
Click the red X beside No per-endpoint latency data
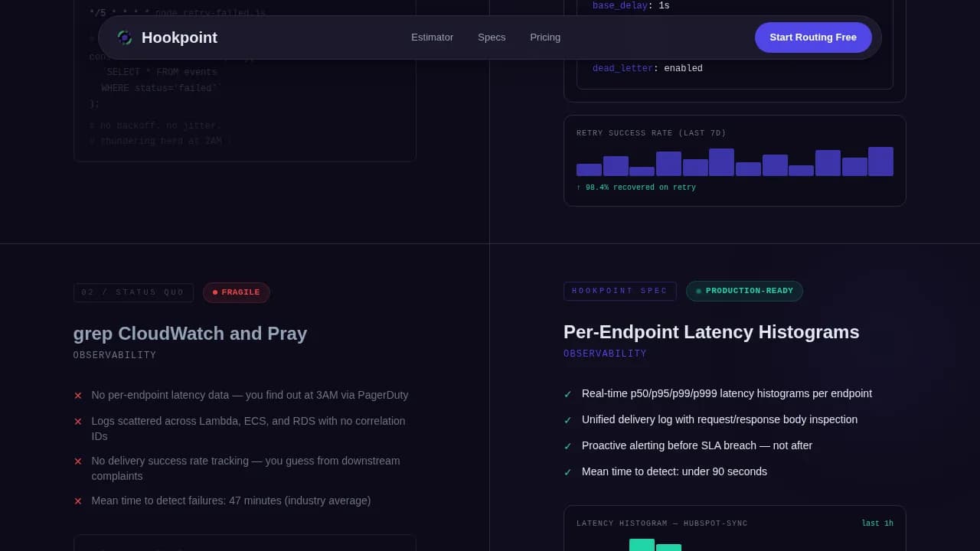coord(78,396)
